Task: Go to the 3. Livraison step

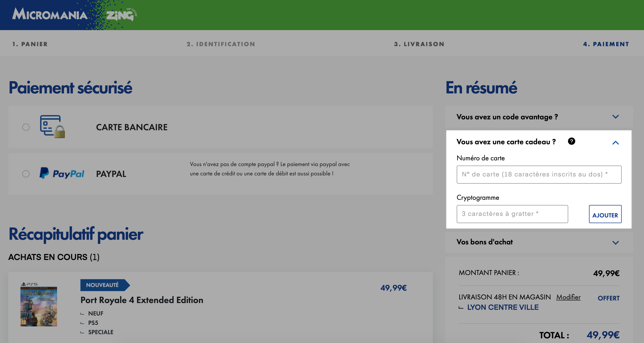Action: tap(419, 44)
